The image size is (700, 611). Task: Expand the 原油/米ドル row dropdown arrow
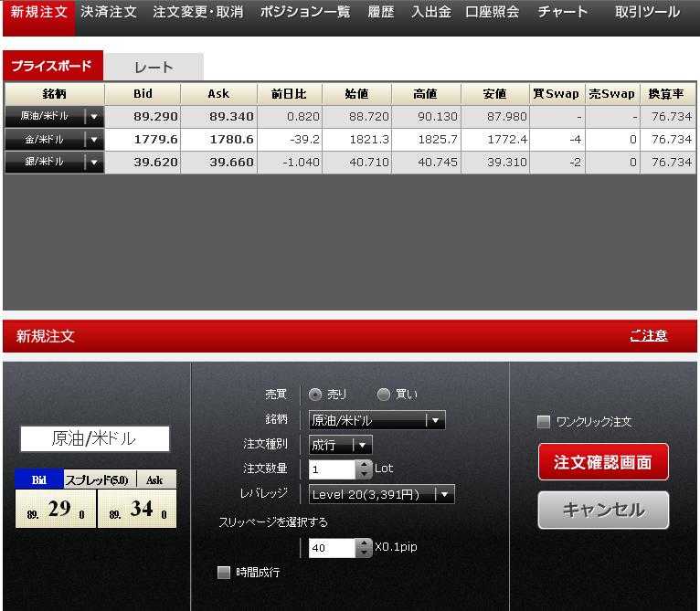point(94,117)
